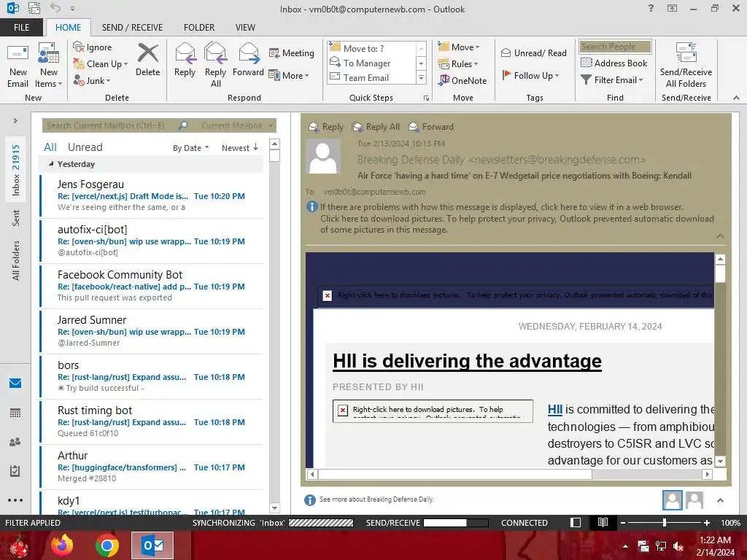747x560 pixels.
Task: Open the HII is delivering the advantage link
Action: click(x=467, y=361)
